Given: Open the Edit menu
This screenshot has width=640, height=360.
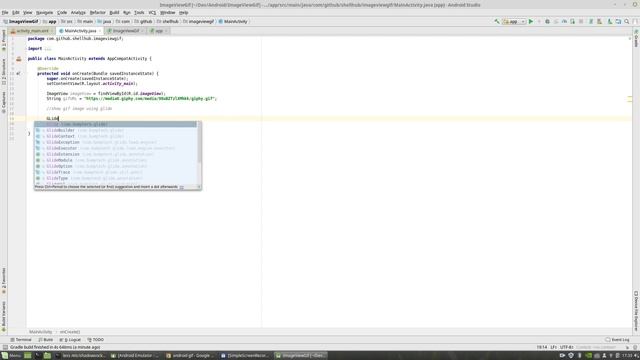Looking at the screenshot, I should coord(16,13).
